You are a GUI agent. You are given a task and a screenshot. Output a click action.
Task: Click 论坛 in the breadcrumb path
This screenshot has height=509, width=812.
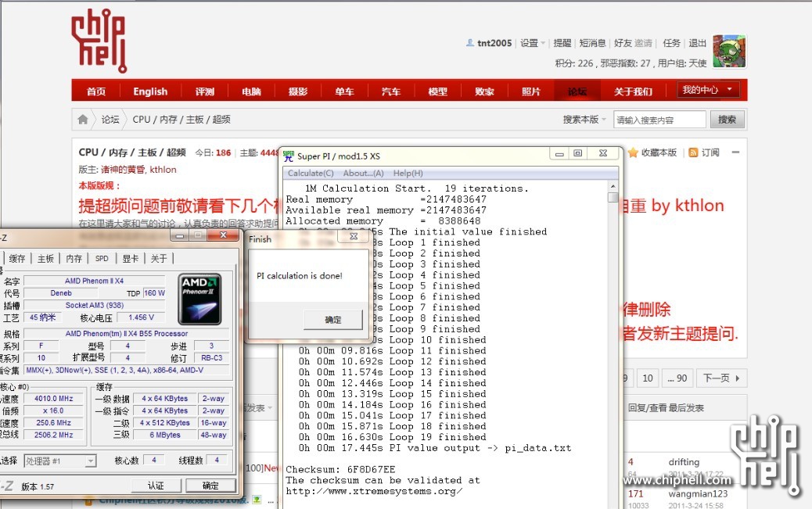point(110,120)
